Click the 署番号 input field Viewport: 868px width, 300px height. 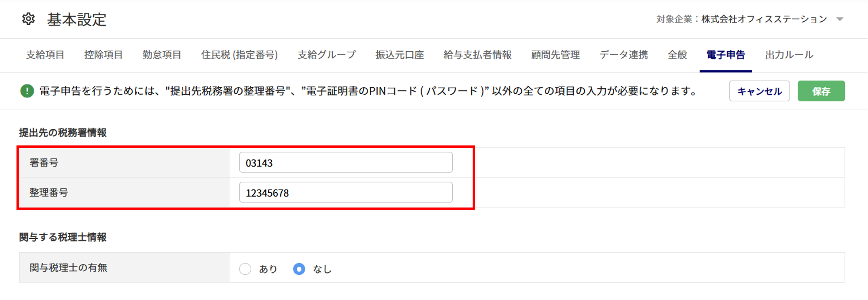click(x=346, y=162)
